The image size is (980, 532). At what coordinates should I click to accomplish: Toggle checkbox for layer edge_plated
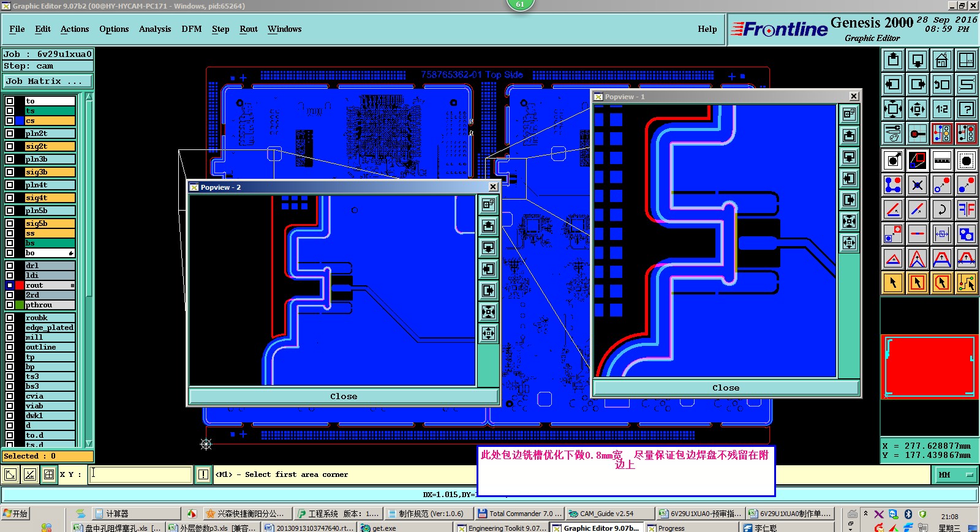coord(10,328)
